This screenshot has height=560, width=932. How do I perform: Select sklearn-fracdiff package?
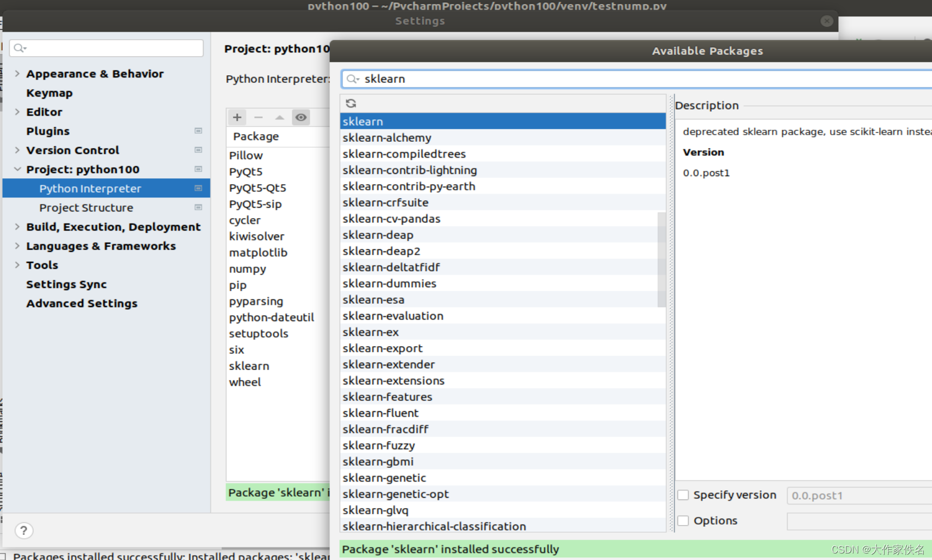(x=503, y=429)
